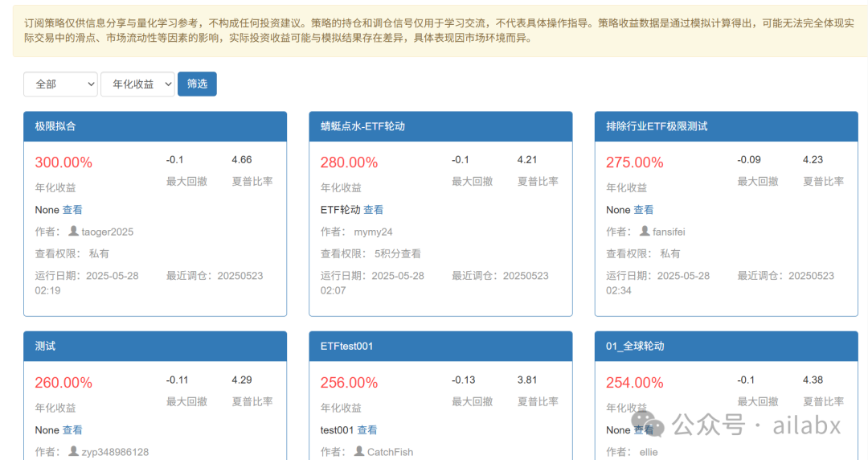Viewport: 868px width, 460px height.
Task: Click the 4.29 Sharpe ratio value
Action: tap(242, 380)
